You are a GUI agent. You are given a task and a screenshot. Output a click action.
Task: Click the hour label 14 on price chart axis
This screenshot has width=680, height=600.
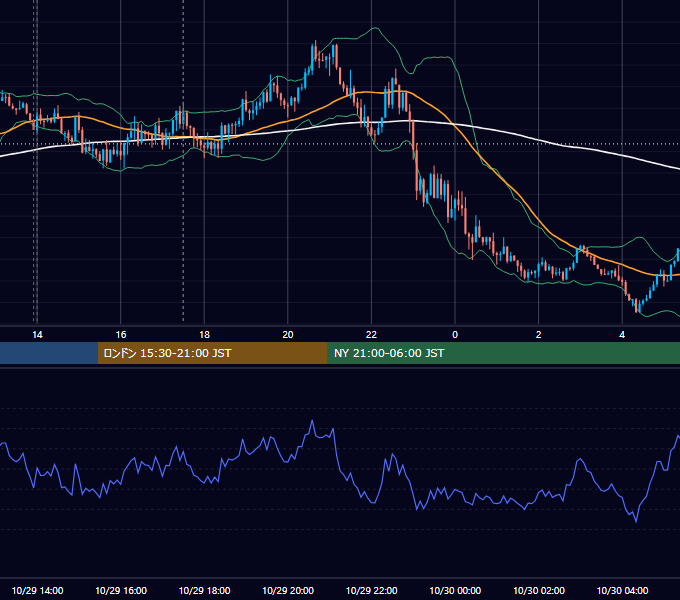(37, 335)
